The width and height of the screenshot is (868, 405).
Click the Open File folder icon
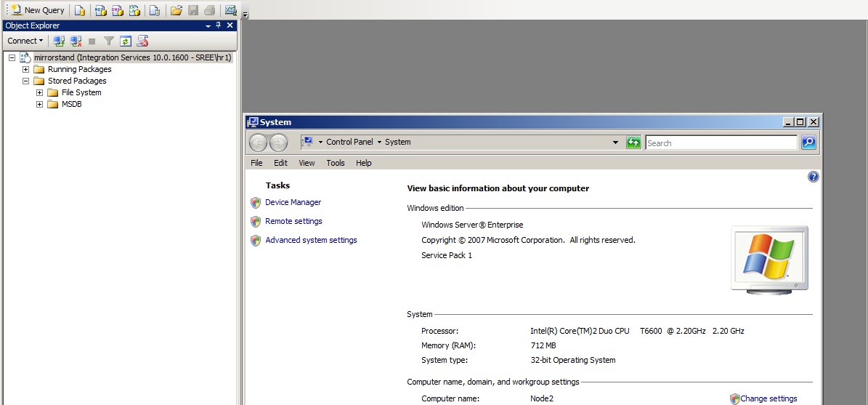[176, 10]
